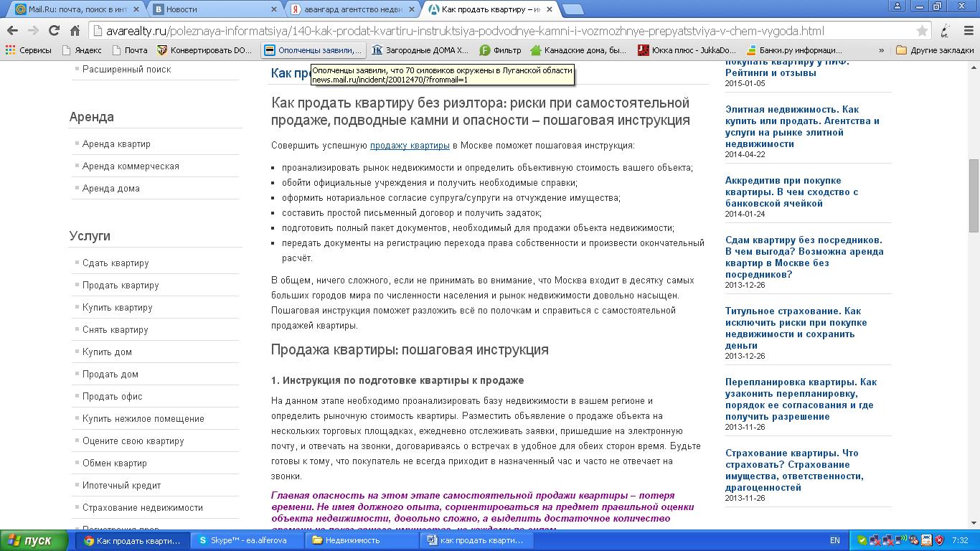The image size is (980, 551).
Task: Open a new browser tab
Action: 573,9
